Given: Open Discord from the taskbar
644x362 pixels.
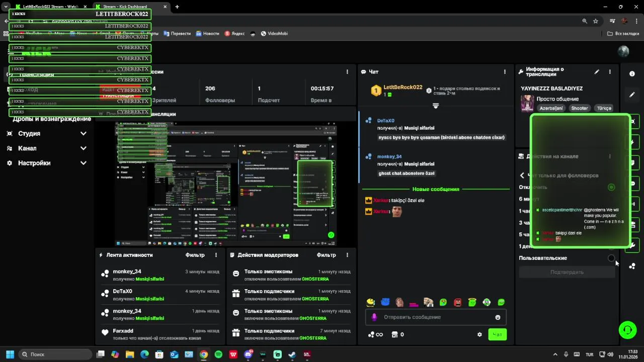Looking at the screenshot, I should (248, 354).
